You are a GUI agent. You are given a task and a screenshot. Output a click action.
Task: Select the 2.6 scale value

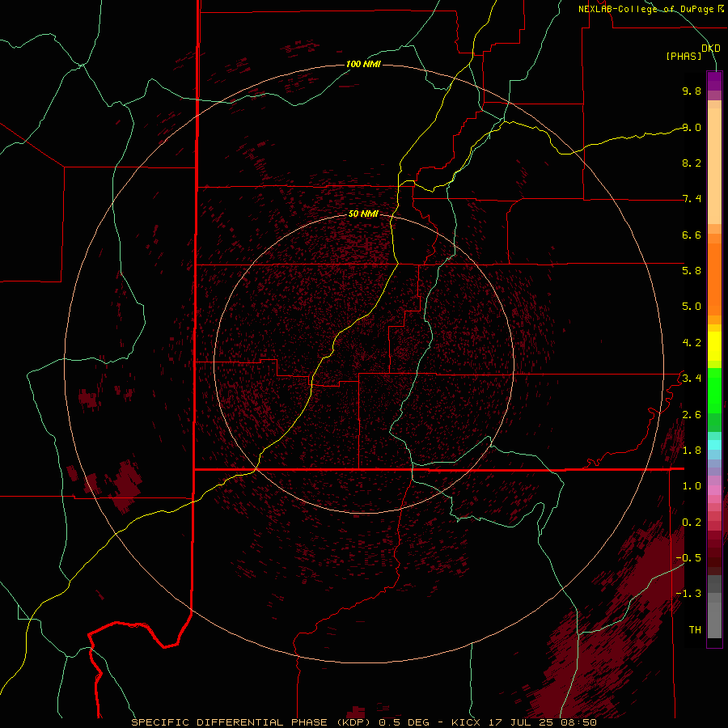tap(692, 415)
